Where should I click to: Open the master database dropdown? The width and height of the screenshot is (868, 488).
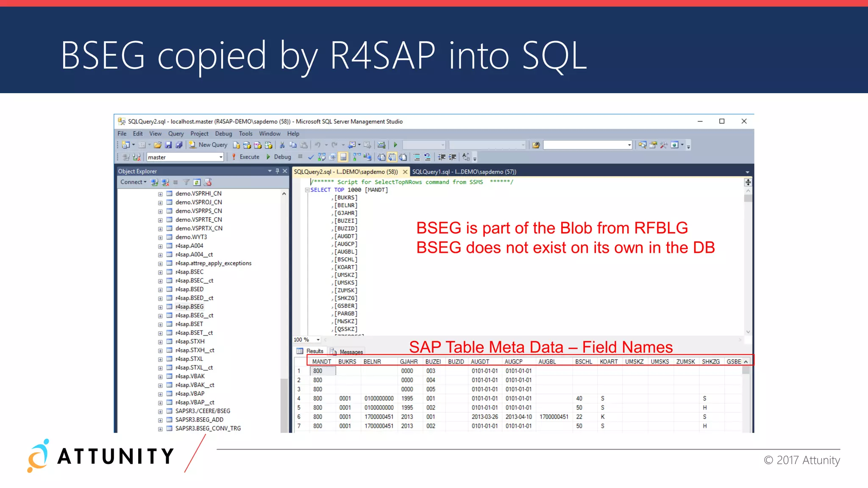[x=221, y=157]
